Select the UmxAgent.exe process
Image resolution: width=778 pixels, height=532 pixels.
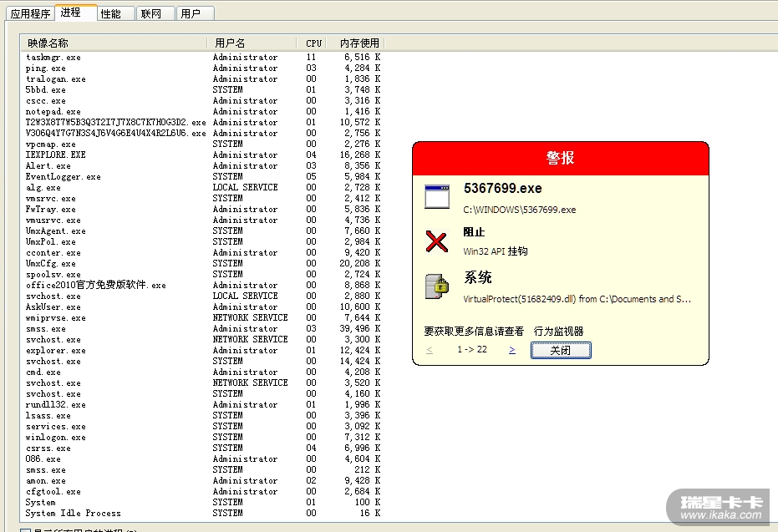(202, 231)
